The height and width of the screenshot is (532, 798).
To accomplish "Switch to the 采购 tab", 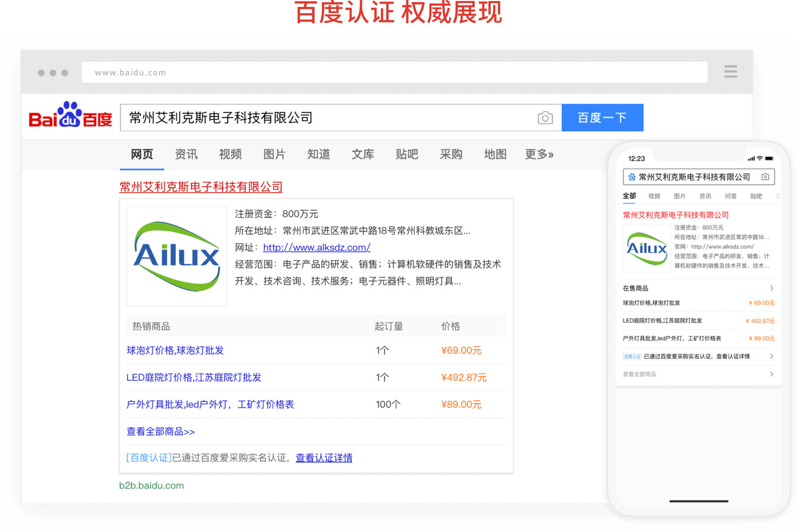I will pyautogui.click(x=451, y=154).
